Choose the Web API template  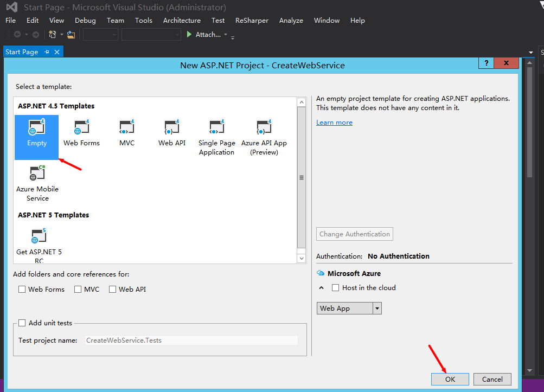coord(172,133)
